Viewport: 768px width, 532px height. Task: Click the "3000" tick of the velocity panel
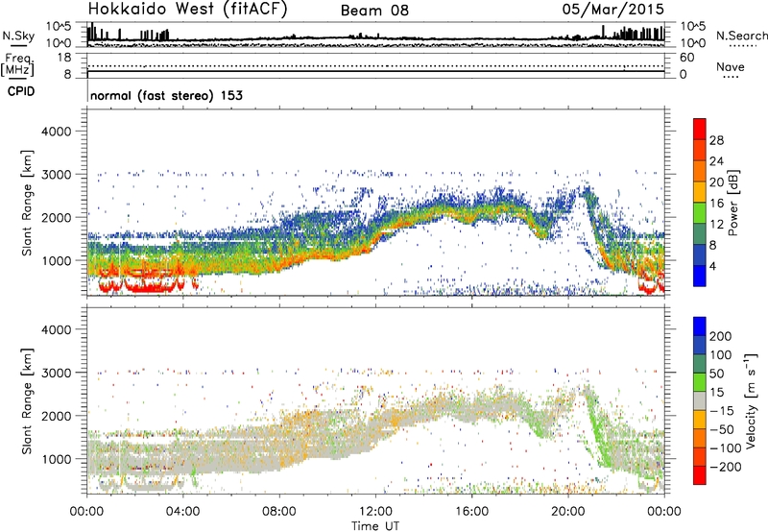click(57, 373)
